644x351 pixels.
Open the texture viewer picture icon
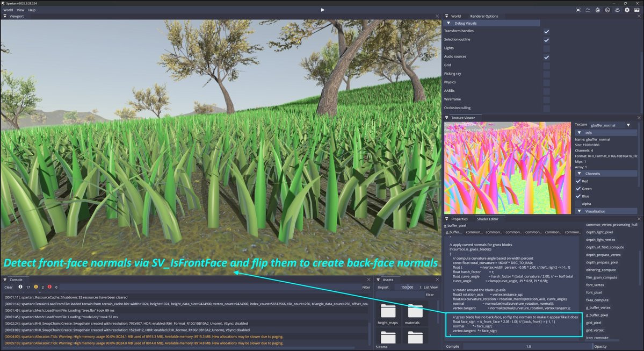pos(636,10)
